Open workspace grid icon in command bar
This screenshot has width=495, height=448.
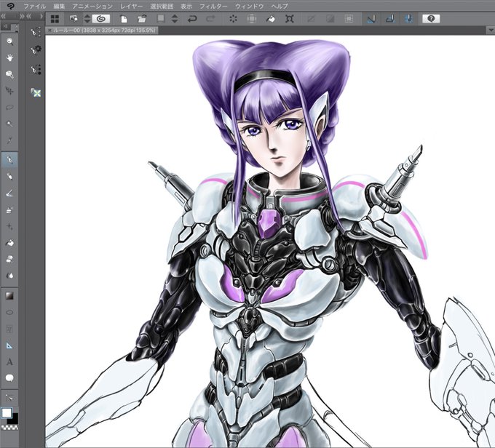click(55, 19)
